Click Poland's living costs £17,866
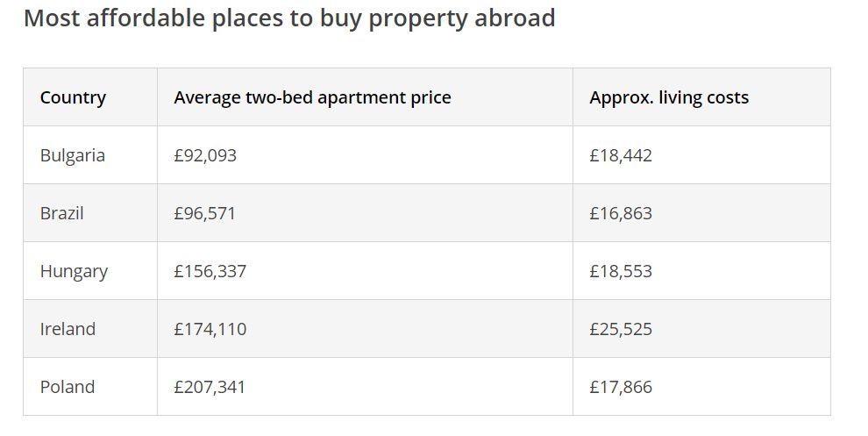The height and width of the screenshot is (436, 868). [x=621, y=387]
